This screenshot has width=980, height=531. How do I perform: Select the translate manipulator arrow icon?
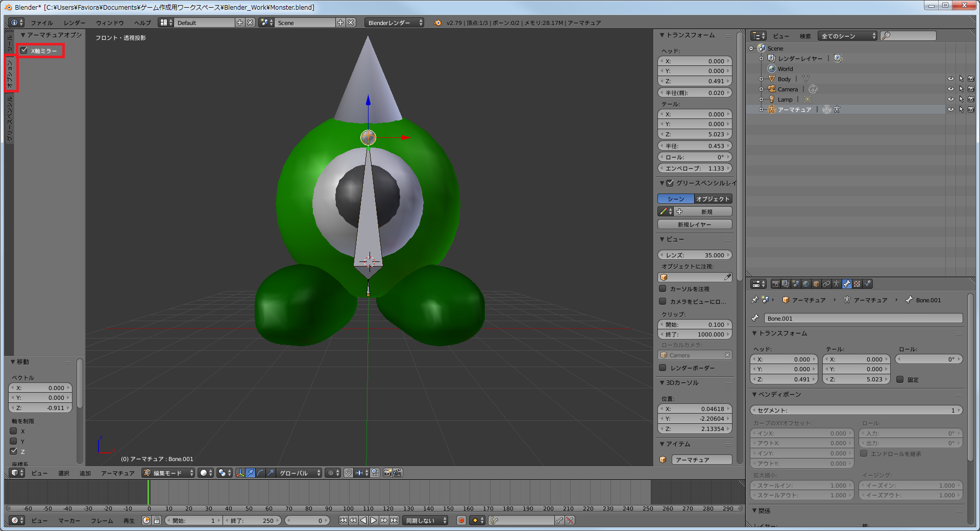coord(250,473)
